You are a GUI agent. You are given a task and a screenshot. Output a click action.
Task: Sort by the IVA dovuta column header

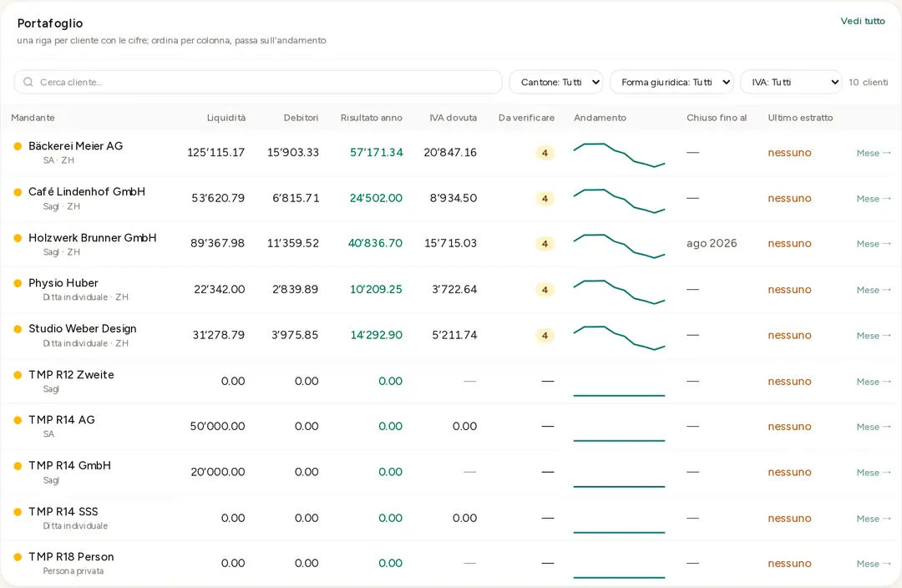click(x=454, y=118)
